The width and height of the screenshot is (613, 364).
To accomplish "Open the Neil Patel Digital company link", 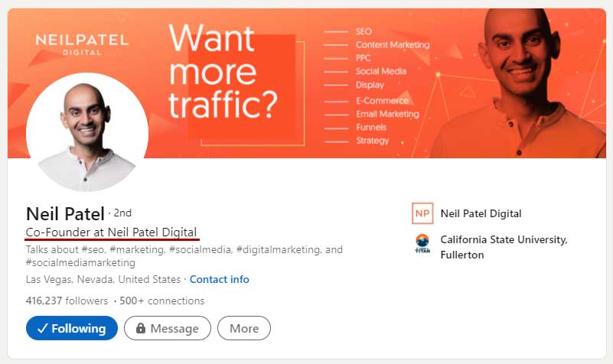I will pos(481,213).
